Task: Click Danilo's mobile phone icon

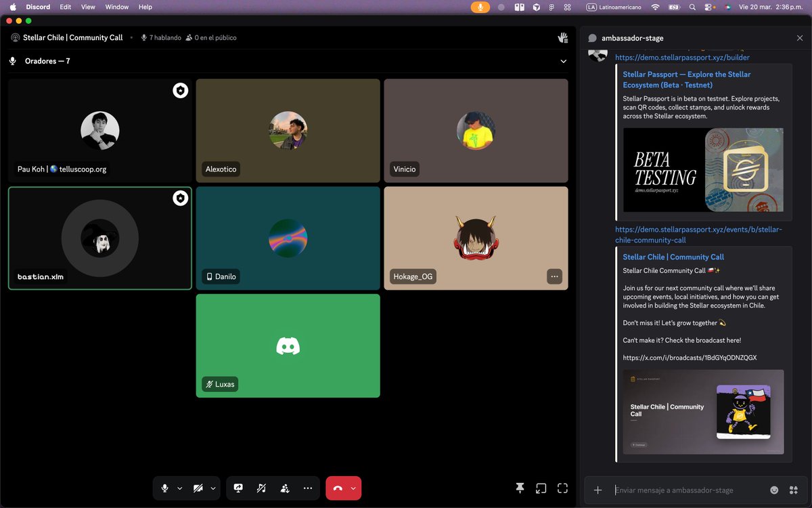Action: (209, 276)
